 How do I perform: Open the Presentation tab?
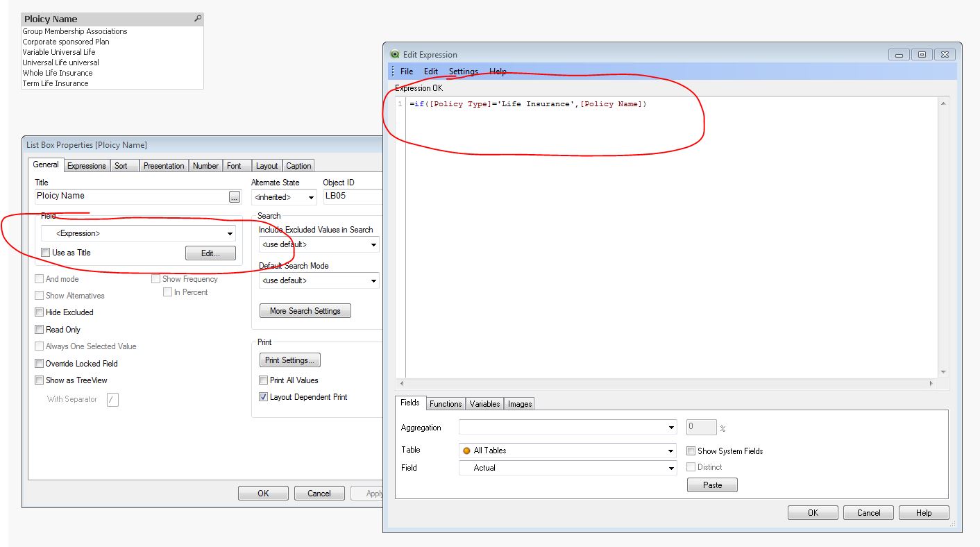pyautogui.click(x=164, y=166)
